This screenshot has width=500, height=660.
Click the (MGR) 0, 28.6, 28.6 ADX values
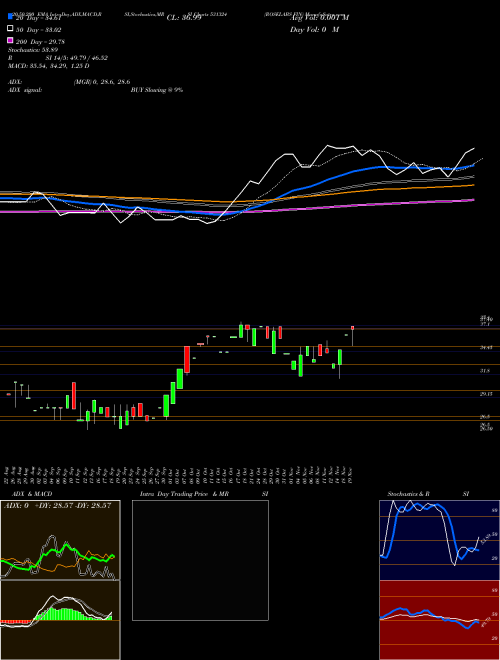click(102, 82)
